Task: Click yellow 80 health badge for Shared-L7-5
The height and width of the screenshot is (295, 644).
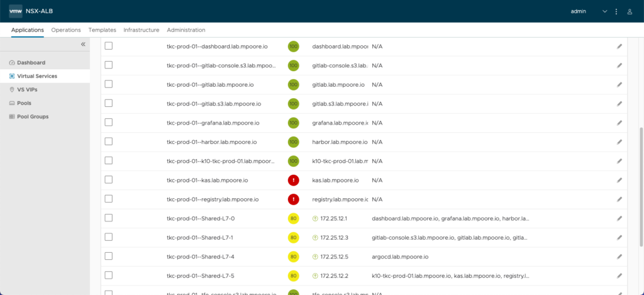Action: pos(293,276)
